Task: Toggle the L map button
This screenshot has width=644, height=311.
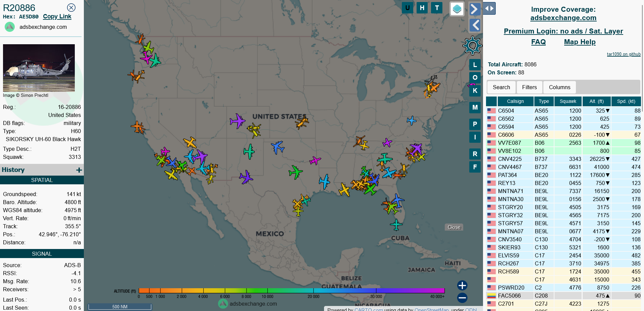Action: click(x=475, y=65)
